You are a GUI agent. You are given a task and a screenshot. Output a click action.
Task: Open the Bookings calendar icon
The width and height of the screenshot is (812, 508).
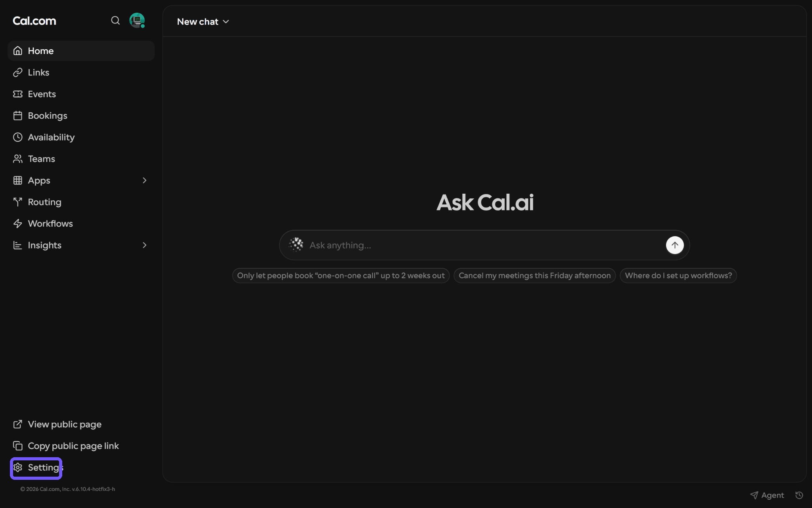tap(17, 115)
